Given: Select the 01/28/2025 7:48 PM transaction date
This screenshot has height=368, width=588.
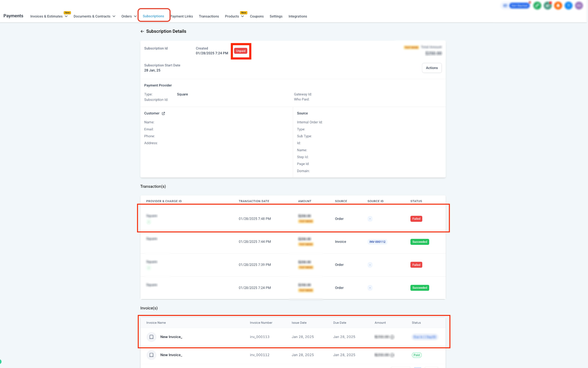Looking at the screenshot, I should (x=255, y=219).
